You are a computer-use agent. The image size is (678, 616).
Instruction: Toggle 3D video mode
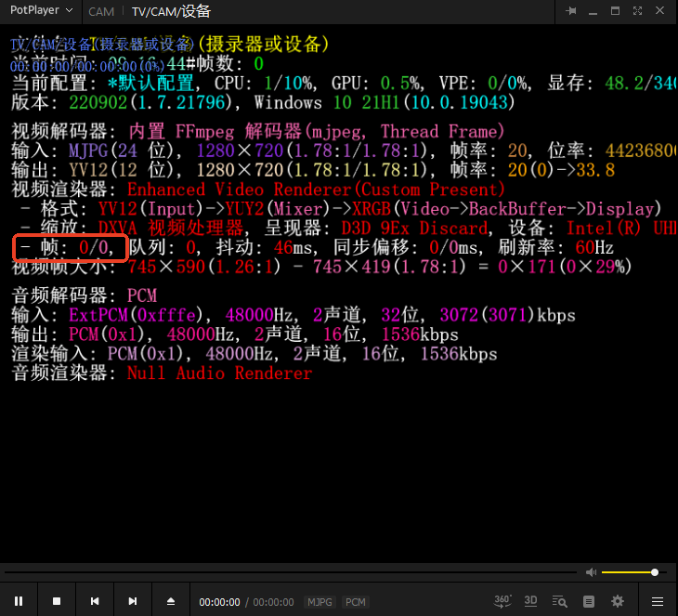tap(530, 601)
